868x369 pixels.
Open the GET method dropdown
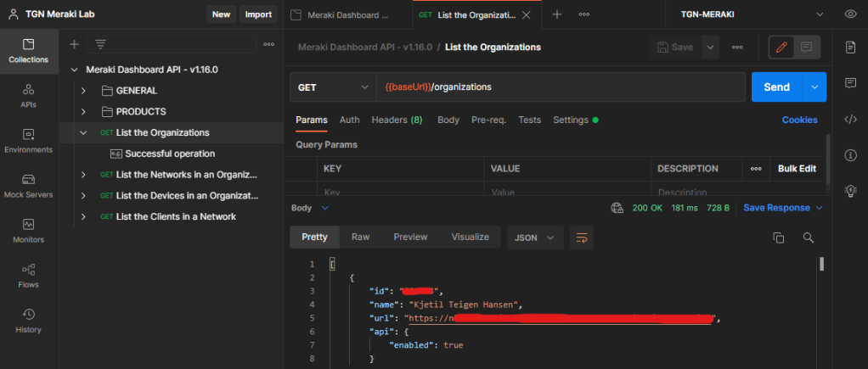[x=331, y=87]
